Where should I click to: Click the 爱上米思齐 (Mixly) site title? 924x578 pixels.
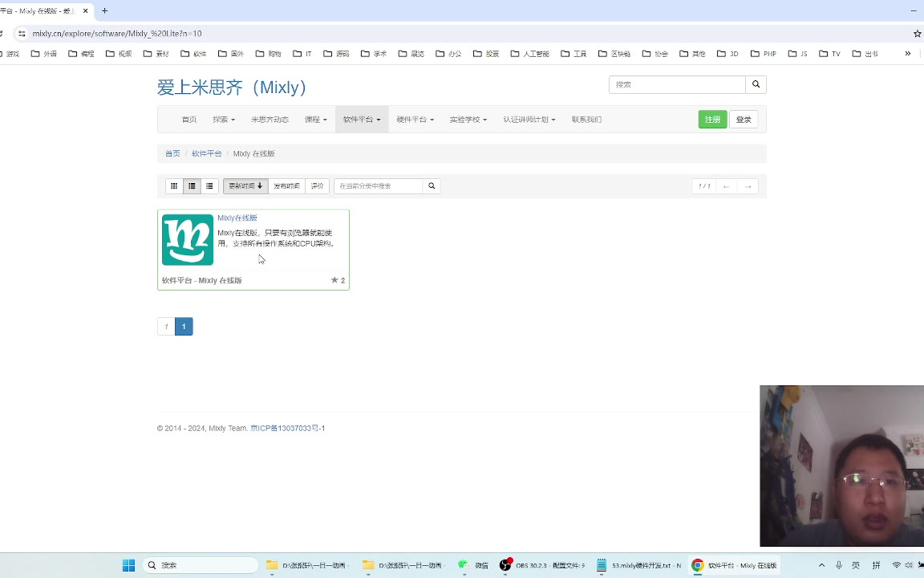click(x=232, y=88)
